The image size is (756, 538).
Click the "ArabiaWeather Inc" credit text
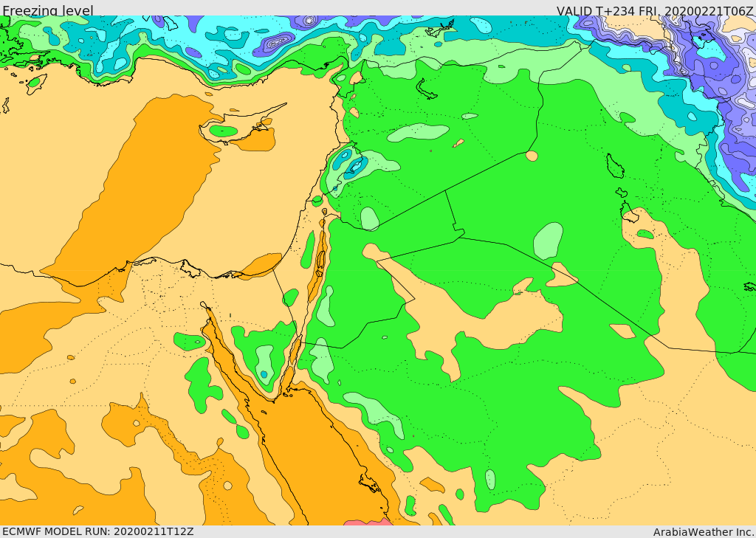click(704, 532)
